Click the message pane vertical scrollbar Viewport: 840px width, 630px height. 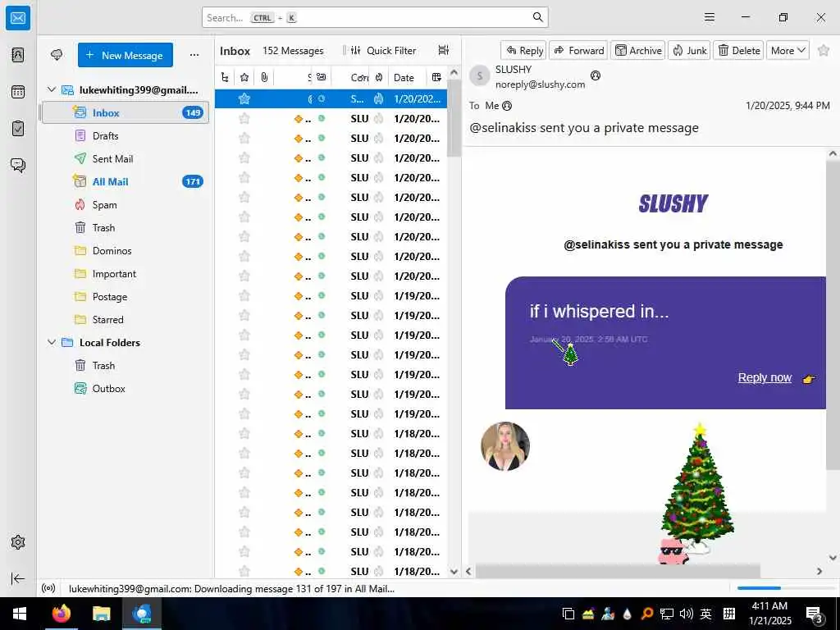point(833,315)
